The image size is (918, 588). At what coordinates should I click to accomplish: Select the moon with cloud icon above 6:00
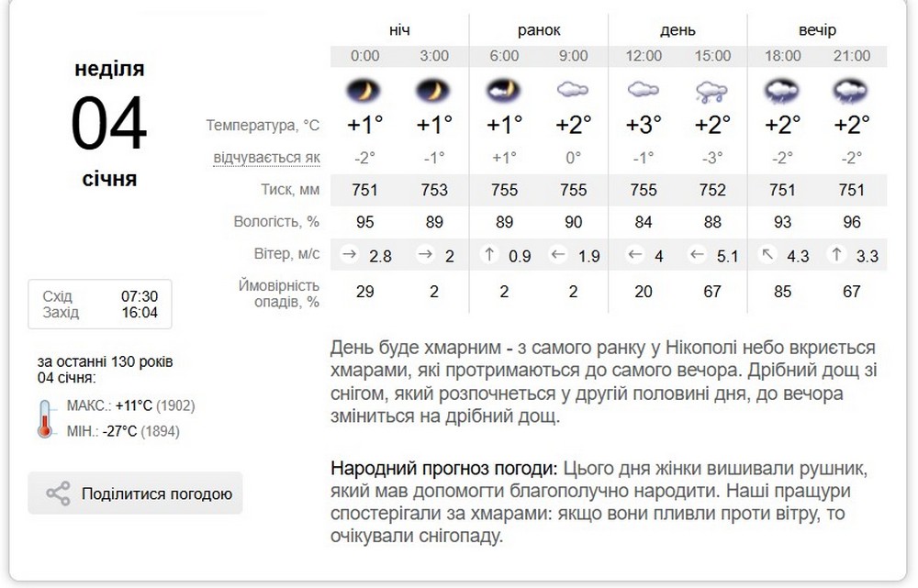[503, 91]
